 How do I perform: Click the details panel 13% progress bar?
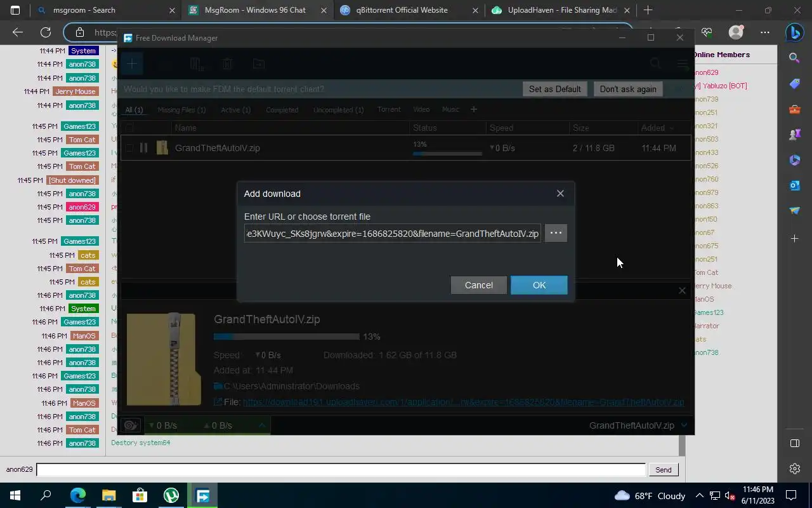coord(286,337)
